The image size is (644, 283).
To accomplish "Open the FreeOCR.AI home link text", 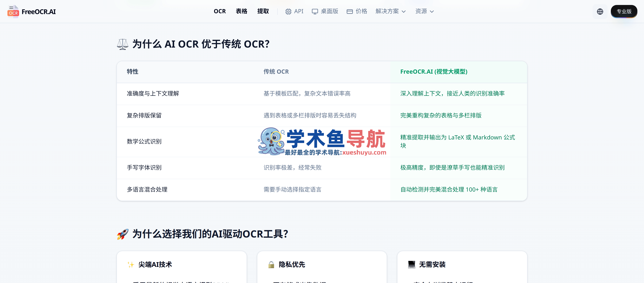I will click(x=39, y=12).
